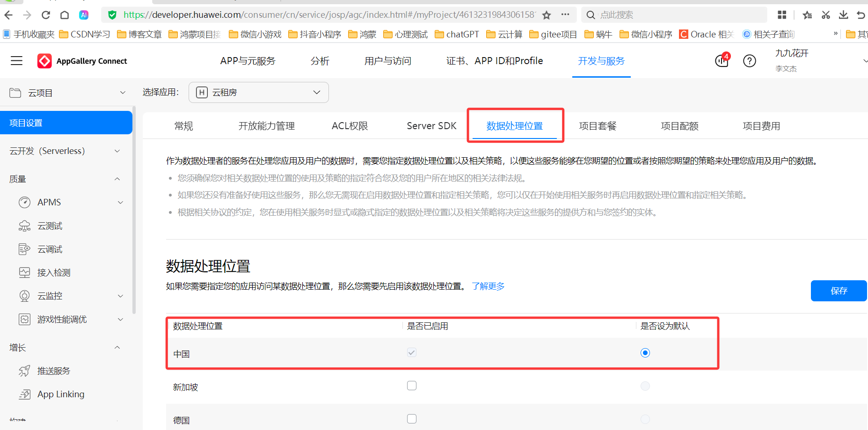Open the 了解更多 link
The height and width of the screenshot is (430, 868).
(488, 286)
